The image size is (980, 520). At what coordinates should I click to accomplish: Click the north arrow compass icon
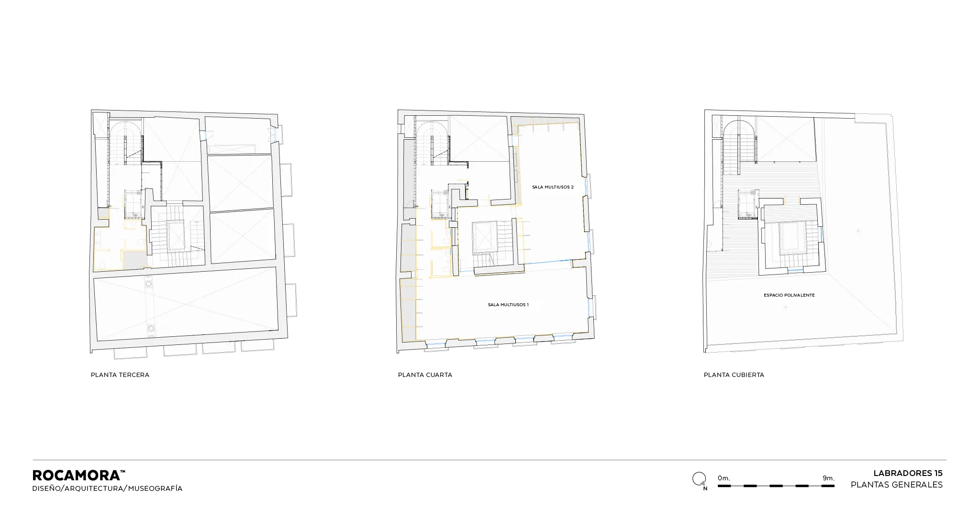pos(699,480)
